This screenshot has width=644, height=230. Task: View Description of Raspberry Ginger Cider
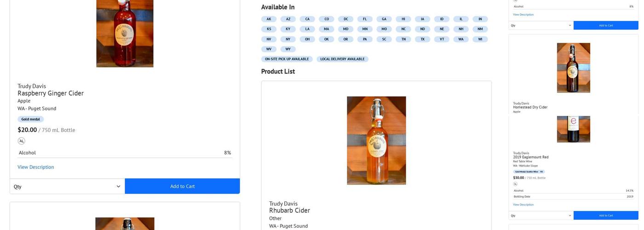click(36, 167)
